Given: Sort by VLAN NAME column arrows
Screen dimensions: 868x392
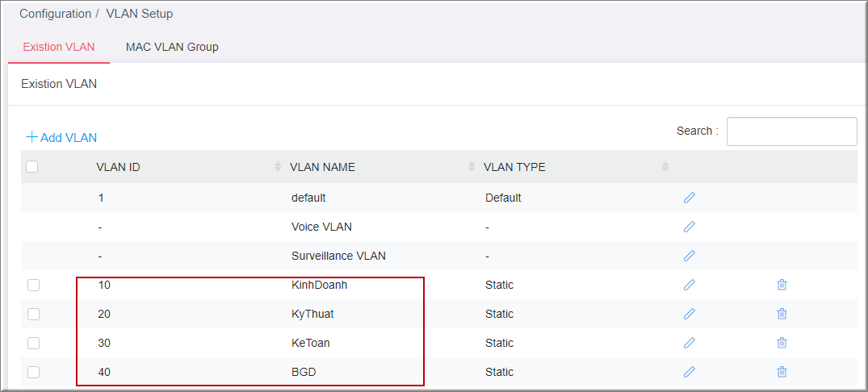Looking at the screenshot, I should click(x=472, y=167).
